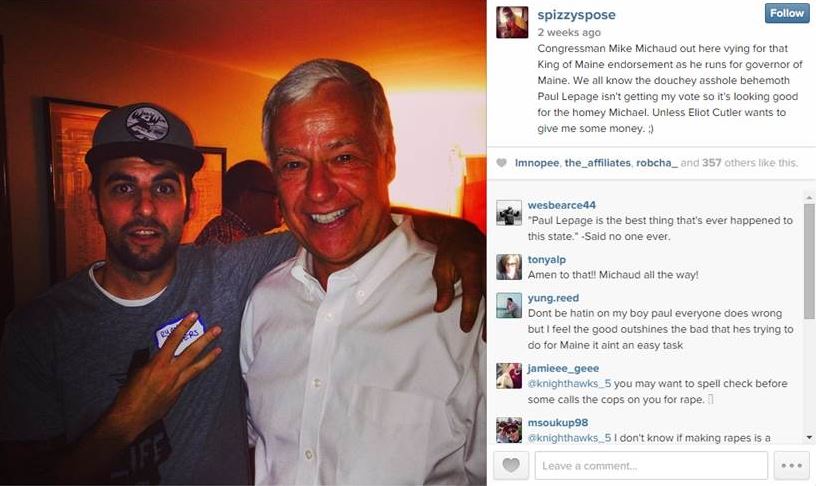Click the small heart icon beside likes list
Viewport: 816px width, 486px height.
click(x=501, y=163)
